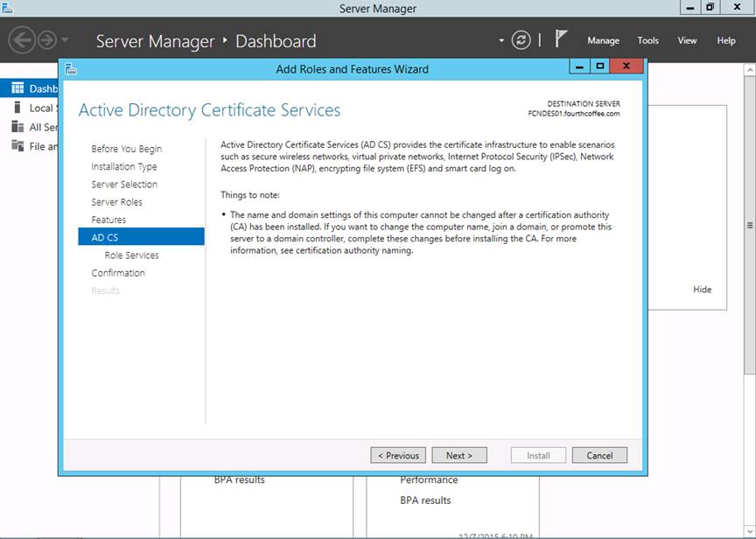Click the Next button in wizard
This screenshot has width=756, height=539.
coord(458,455)
